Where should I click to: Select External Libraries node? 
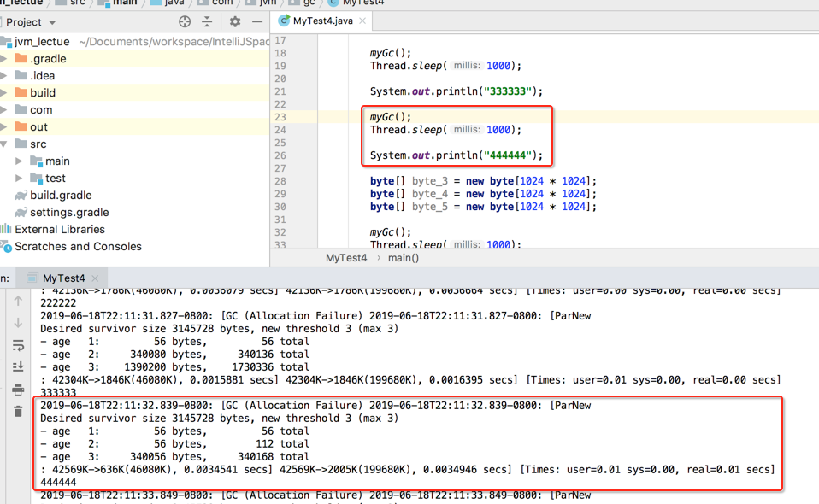60,230
